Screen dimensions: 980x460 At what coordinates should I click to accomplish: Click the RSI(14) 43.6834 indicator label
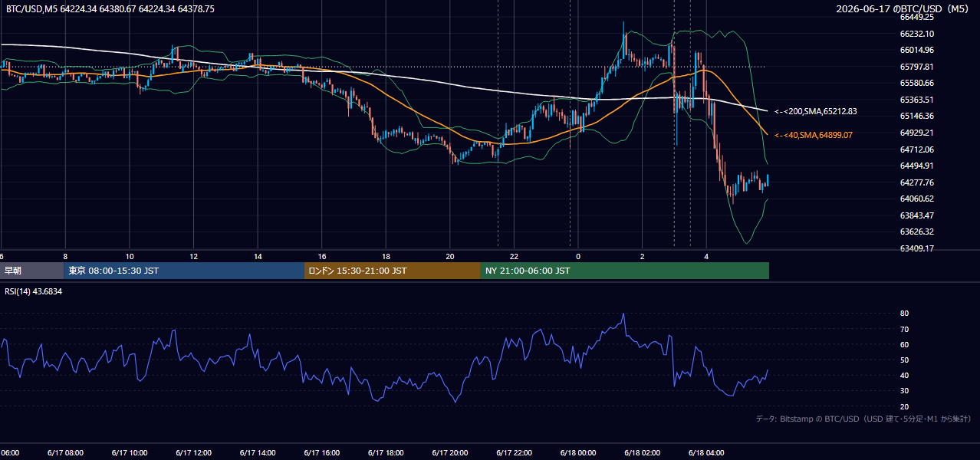coord(34,292)
